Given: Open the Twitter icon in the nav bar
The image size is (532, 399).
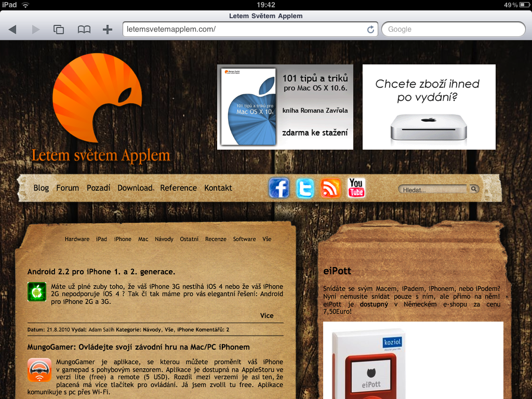Looking at the screenshot, I should 304,188.
